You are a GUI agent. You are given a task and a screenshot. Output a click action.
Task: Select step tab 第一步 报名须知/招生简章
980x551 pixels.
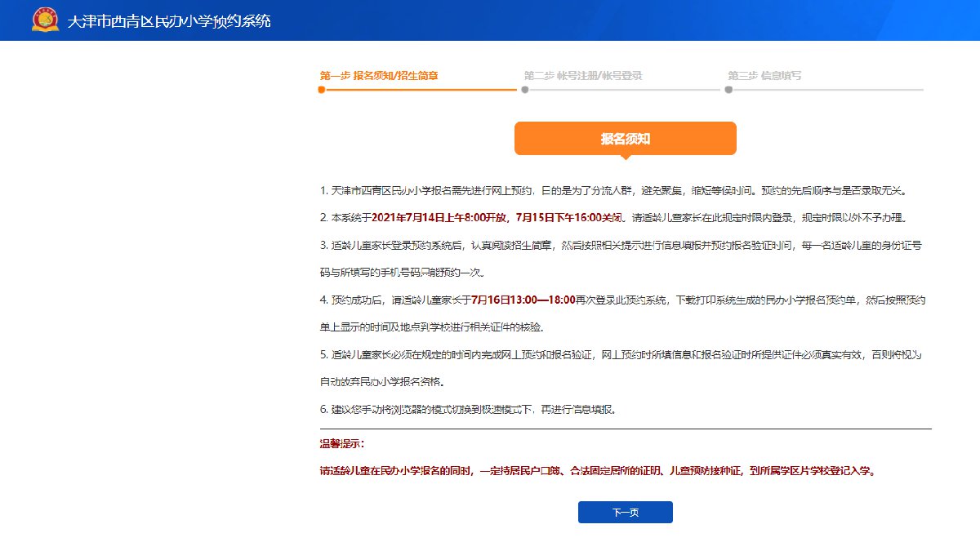click(379, 75)
